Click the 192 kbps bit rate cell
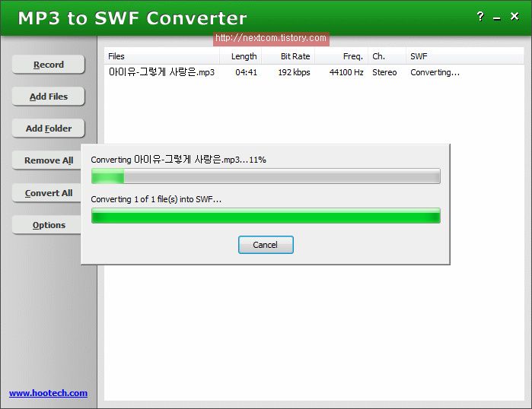Screen dimensions: 532x409 point(295,72)
